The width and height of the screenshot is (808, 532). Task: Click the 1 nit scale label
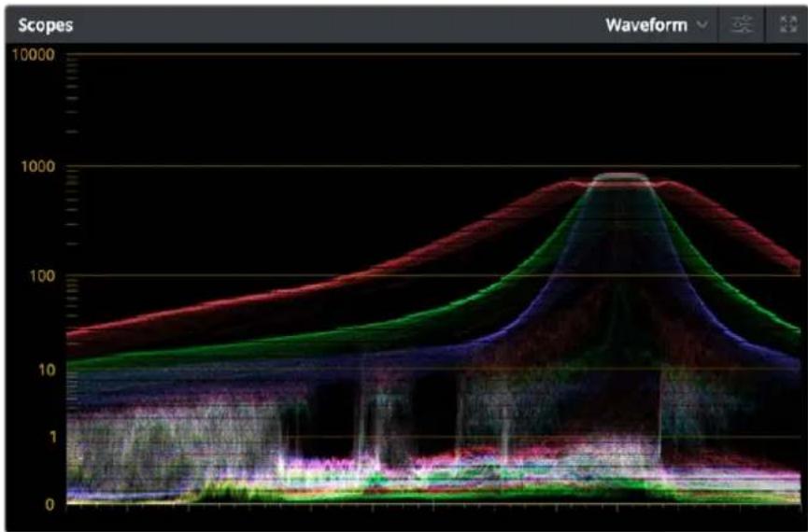[50, 437]
